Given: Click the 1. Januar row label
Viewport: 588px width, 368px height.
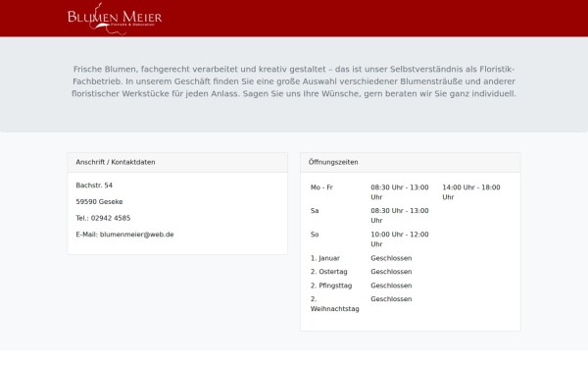Looking at the screenshot, I should click(325, 258).
